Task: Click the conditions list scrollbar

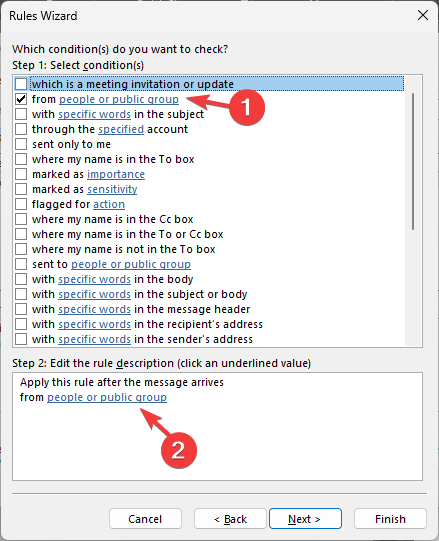Action: [413, 161]
